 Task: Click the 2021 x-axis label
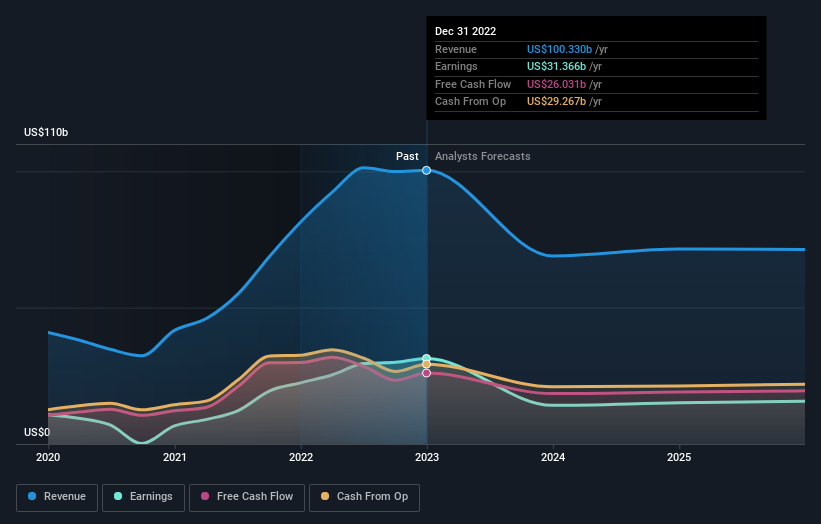[x=174, y=458]
